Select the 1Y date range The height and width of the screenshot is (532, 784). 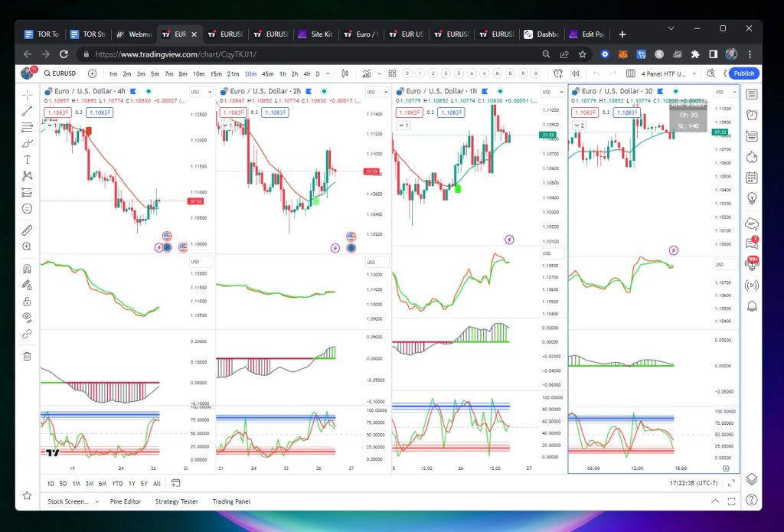(x=132, y=483)
